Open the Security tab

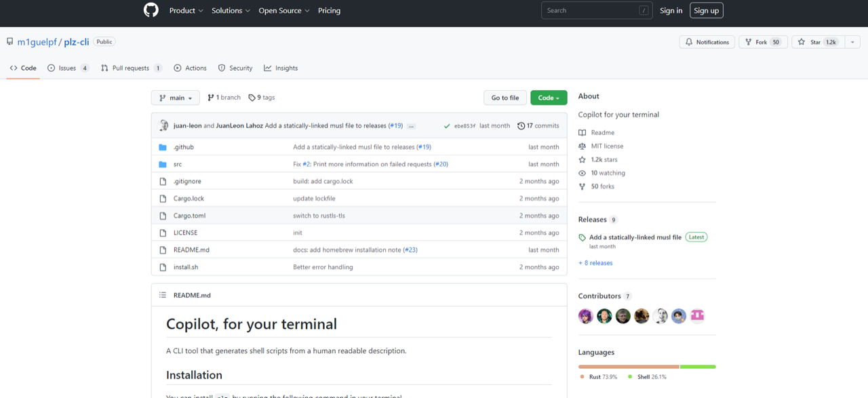[x=235, y=68]
